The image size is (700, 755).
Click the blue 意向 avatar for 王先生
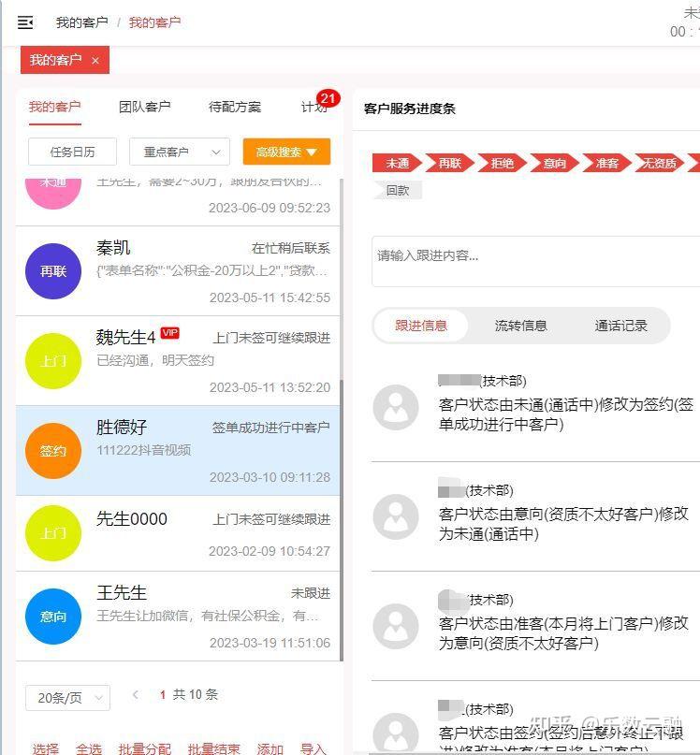tap(53, 617)
